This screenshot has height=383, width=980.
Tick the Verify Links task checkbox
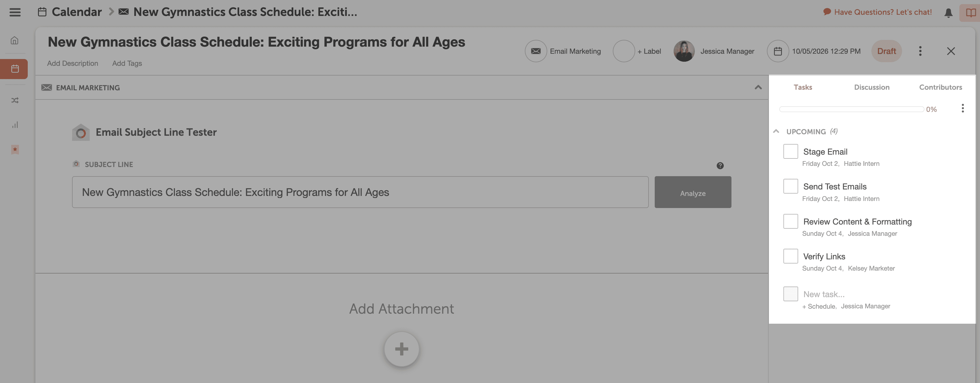tap(790, 256)
